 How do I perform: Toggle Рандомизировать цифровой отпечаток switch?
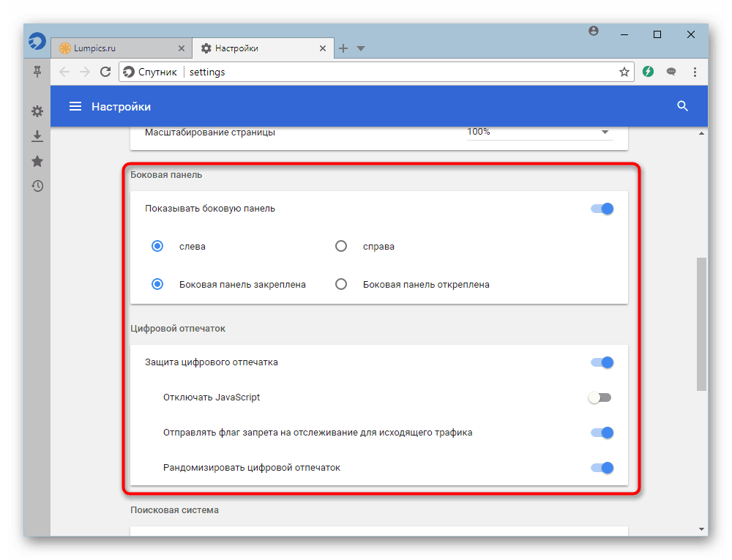[x=602, y=468]
